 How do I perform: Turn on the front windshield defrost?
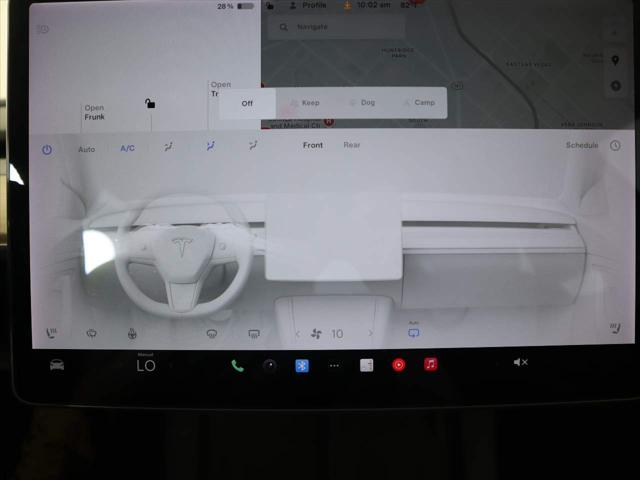[211, 334]
